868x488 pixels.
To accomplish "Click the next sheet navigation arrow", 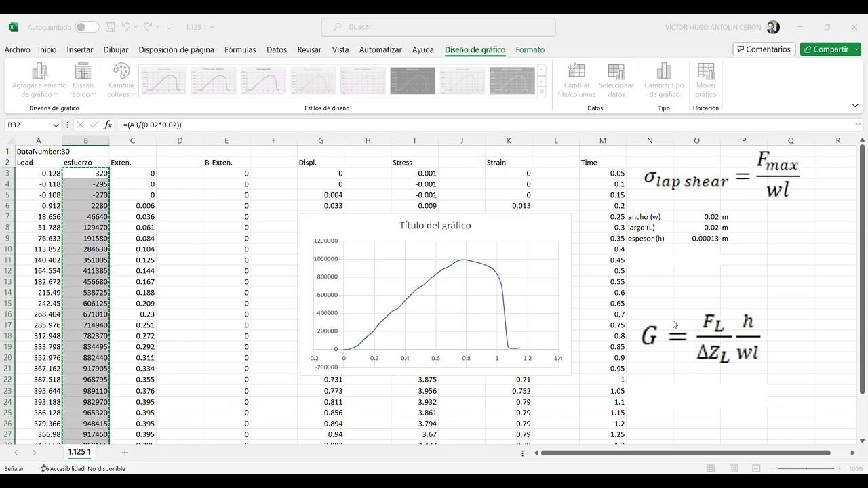I will point(35,452).
